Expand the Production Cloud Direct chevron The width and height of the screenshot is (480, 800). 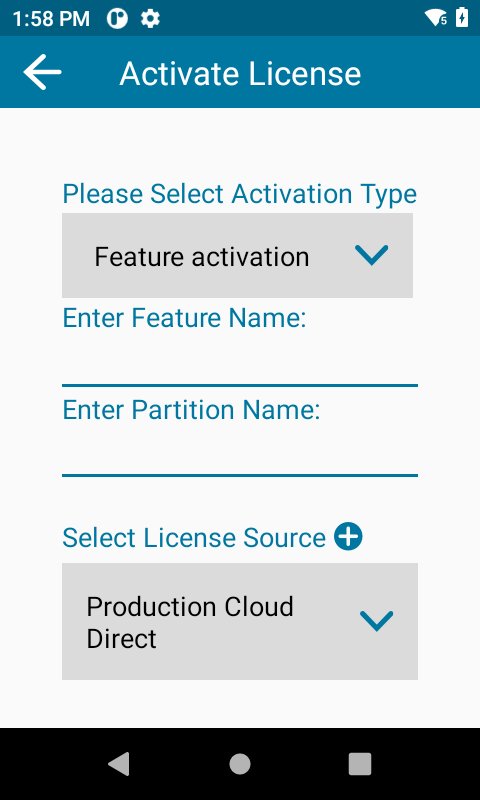point(376,621)
